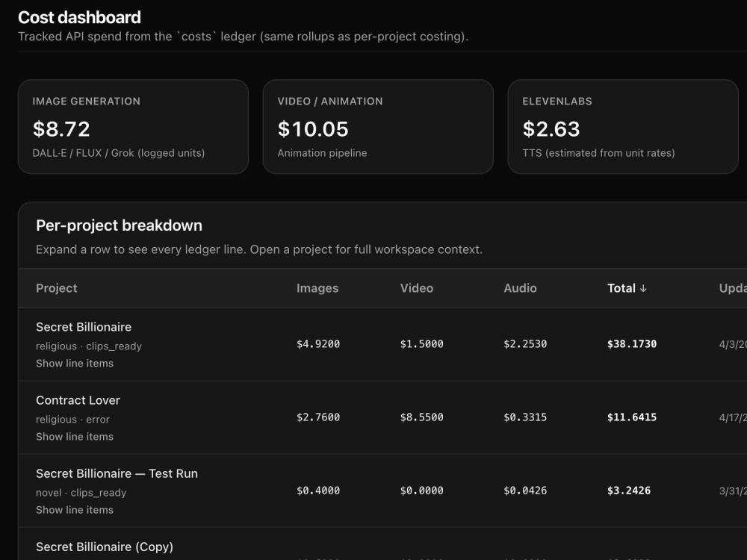The image size is (747, 560).
Task: Open Secret Billionaire — Test Run project
Action: (117, 474)
